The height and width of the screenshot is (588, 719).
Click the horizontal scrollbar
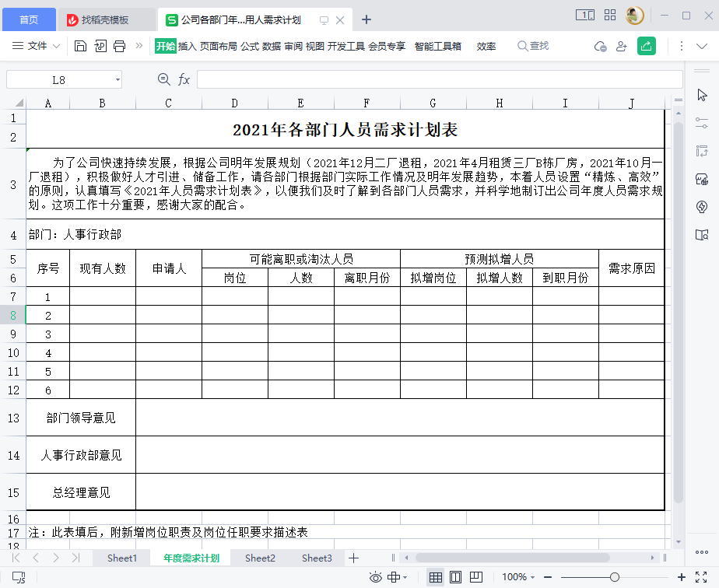click(x=513, y=558)
